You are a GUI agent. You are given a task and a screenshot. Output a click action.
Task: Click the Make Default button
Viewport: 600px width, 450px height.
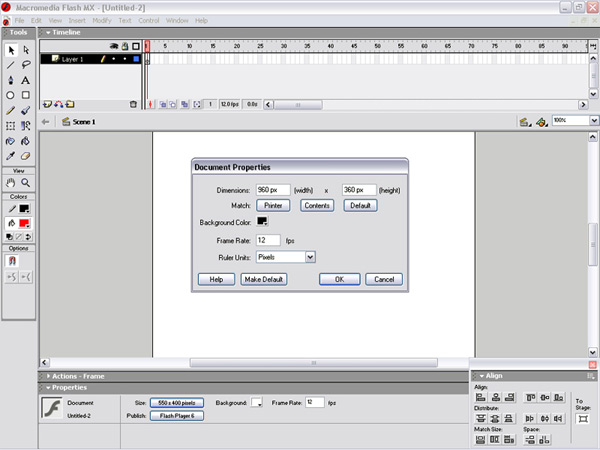(264, 279)
